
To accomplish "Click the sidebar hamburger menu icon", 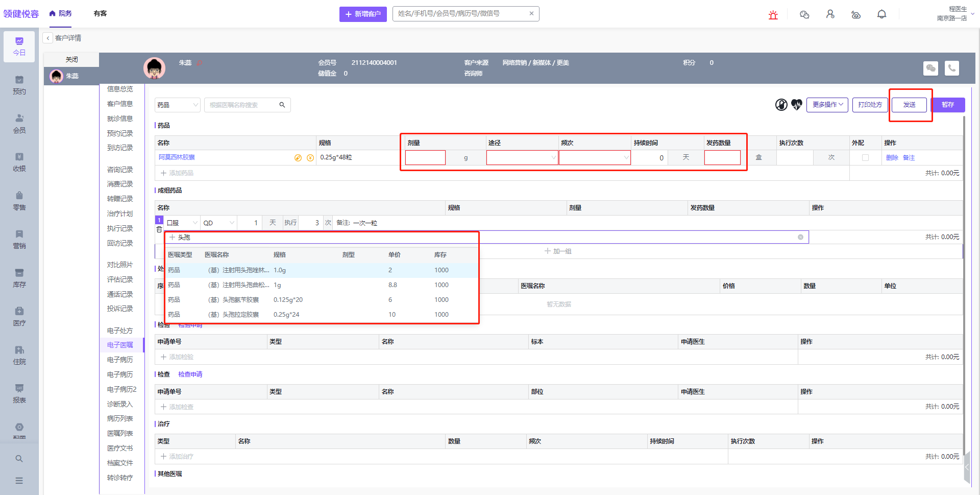I will [x=19, y=481].
